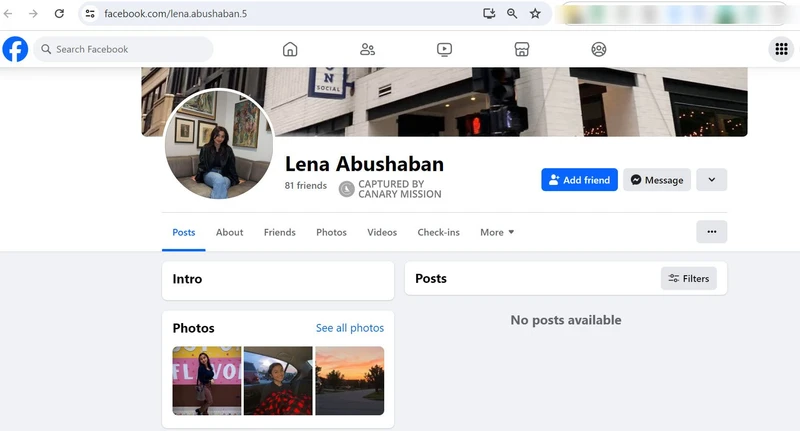Click the Facebook logo

[x=15, y=49]
